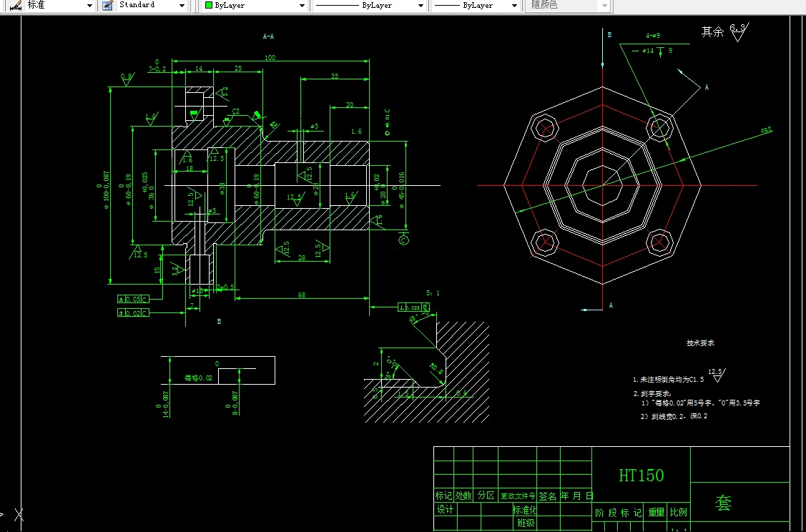Select the 0.05 C tolerance frame

[133, 299]
